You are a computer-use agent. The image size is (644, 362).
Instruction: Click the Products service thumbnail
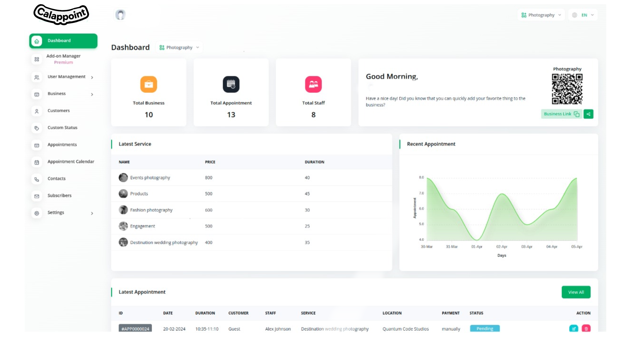point(123,194)
